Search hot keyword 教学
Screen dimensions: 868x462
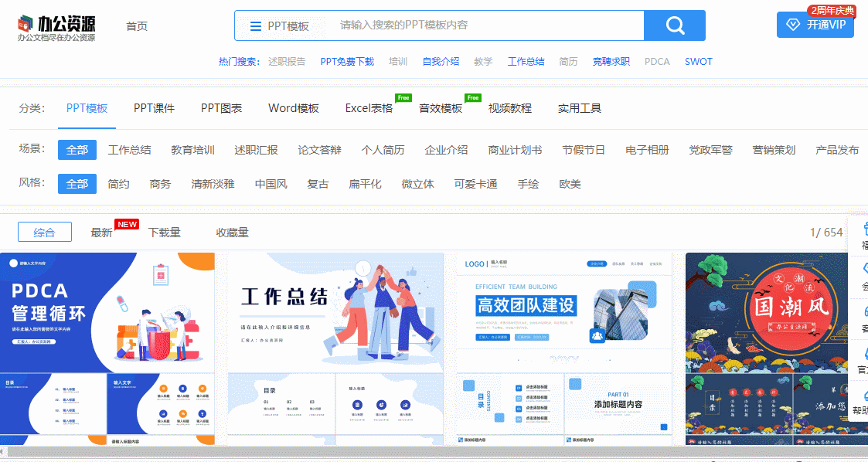483,61
